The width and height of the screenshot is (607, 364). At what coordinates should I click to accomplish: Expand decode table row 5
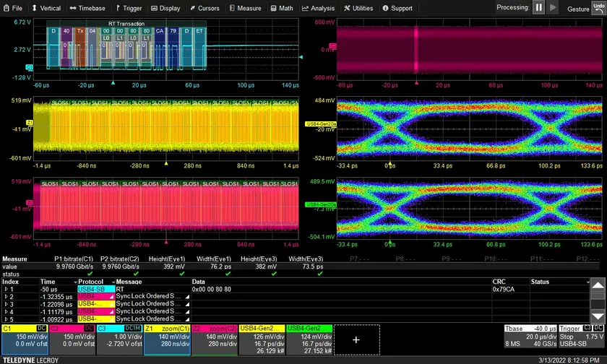click(6, 318)
